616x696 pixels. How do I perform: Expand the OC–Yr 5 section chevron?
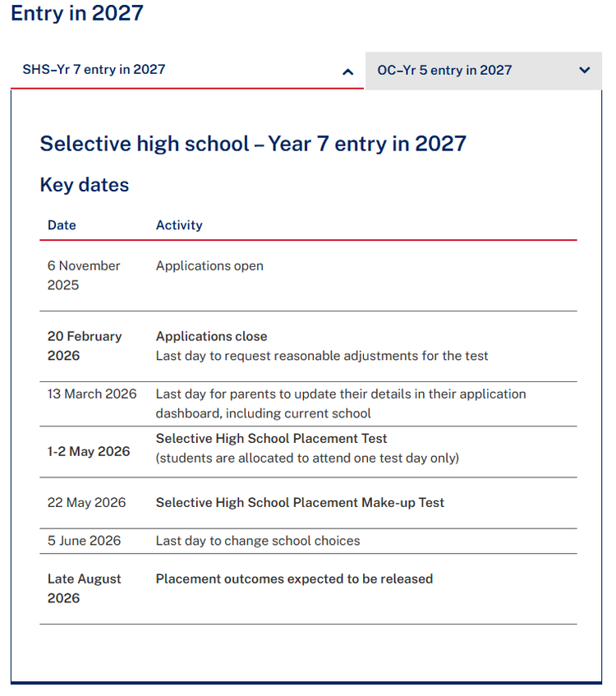tap(584, 71)
